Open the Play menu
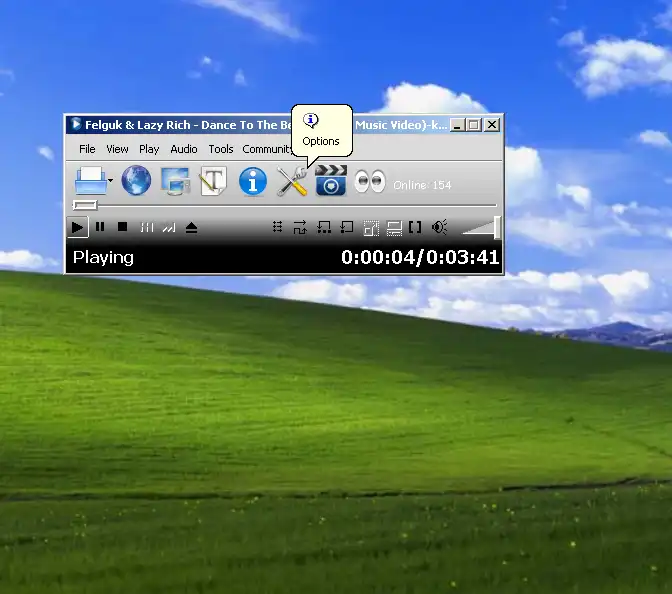The image size is (672, 594). coord(149,149)
